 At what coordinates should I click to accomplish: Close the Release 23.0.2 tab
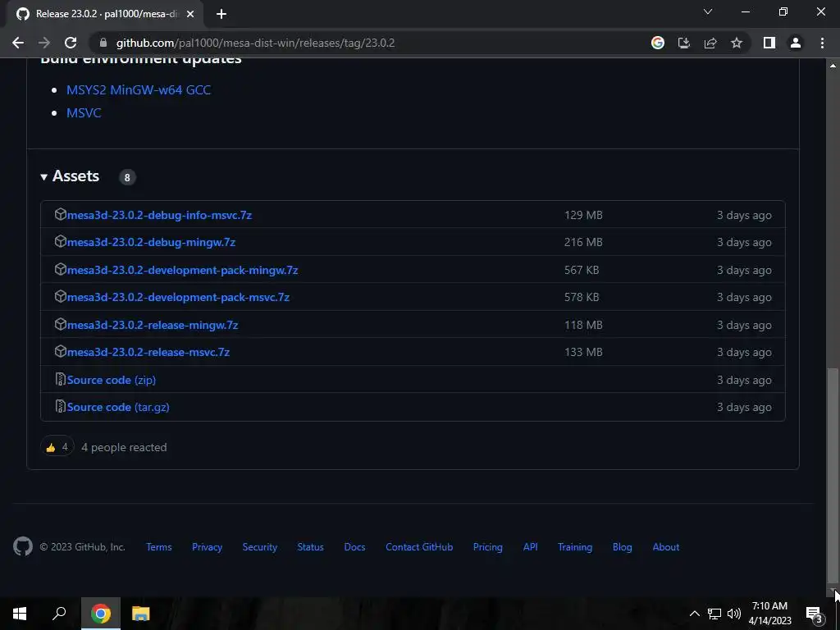click(190, 14)
